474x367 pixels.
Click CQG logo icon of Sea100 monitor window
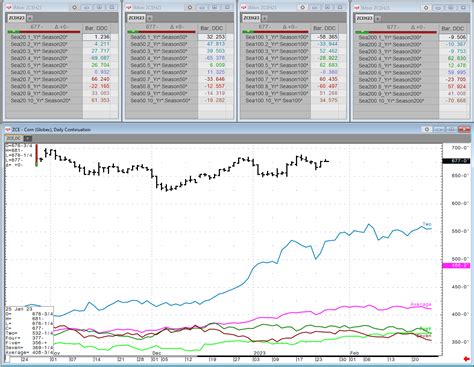pos(244,7)
